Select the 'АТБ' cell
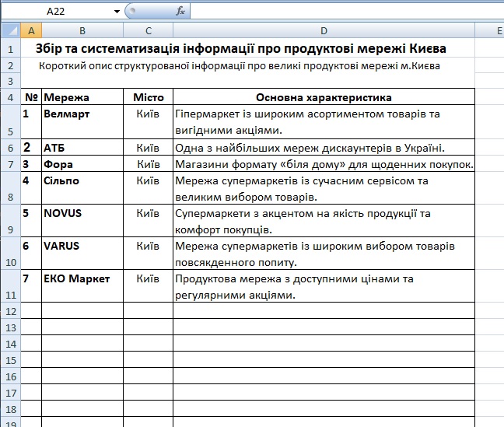Image resolution: width=504 pixels, height=427 pixels. click(82, 148)
